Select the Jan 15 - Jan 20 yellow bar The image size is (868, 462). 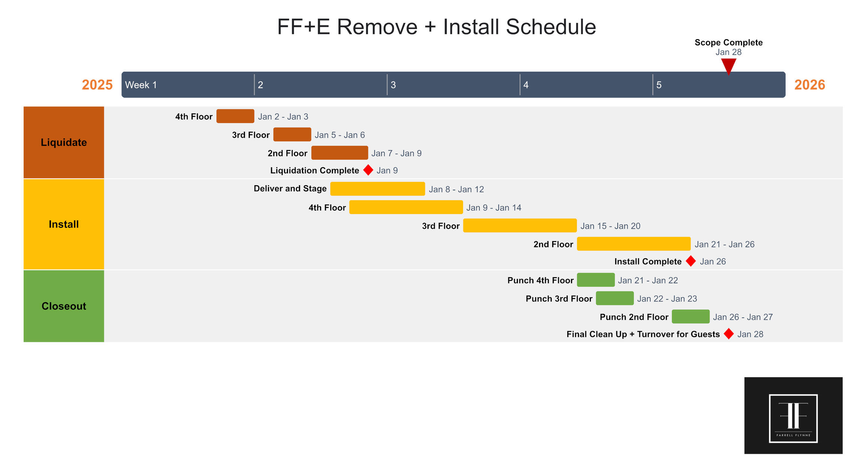(x=520, y=226)
